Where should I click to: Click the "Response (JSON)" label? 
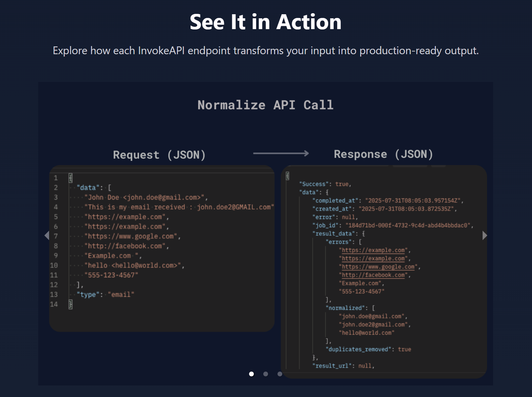pos(383,154)
